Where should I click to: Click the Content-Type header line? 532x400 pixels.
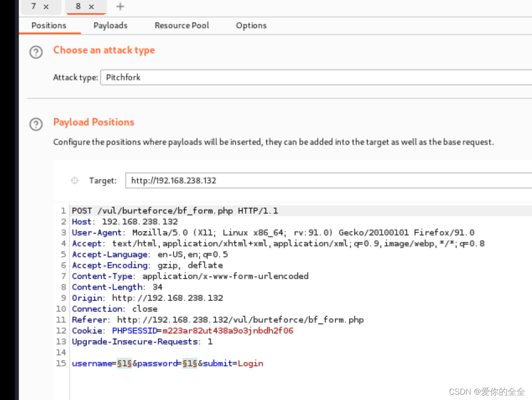coord(191,276)
